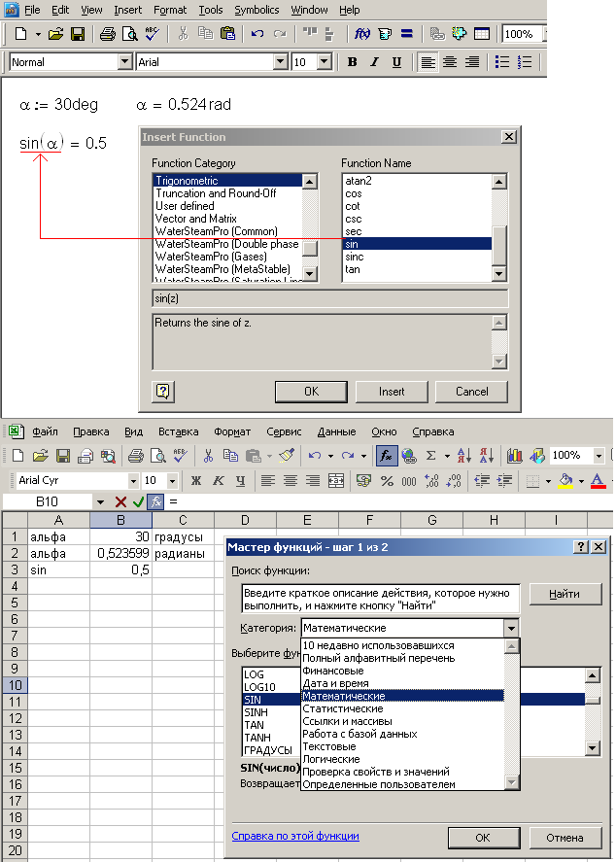Undo last action in Mathcad
616x862 pixels.
(257, 34)
